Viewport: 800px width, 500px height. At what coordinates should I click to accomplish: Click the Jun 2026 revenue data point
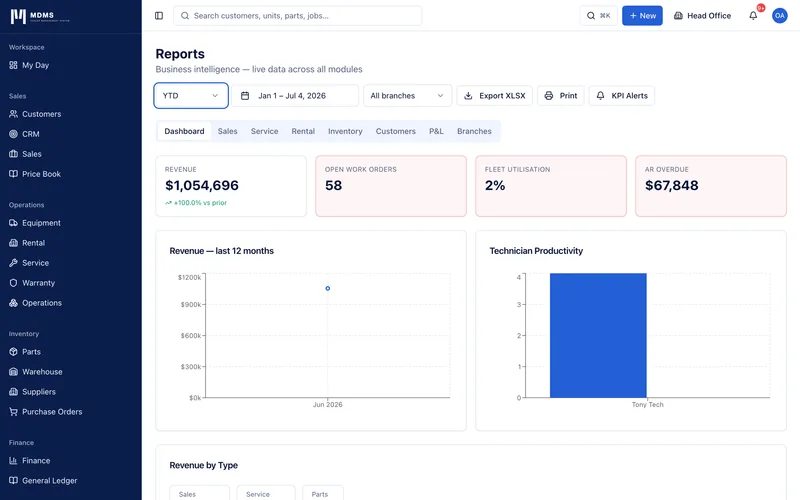pos(328,288)
